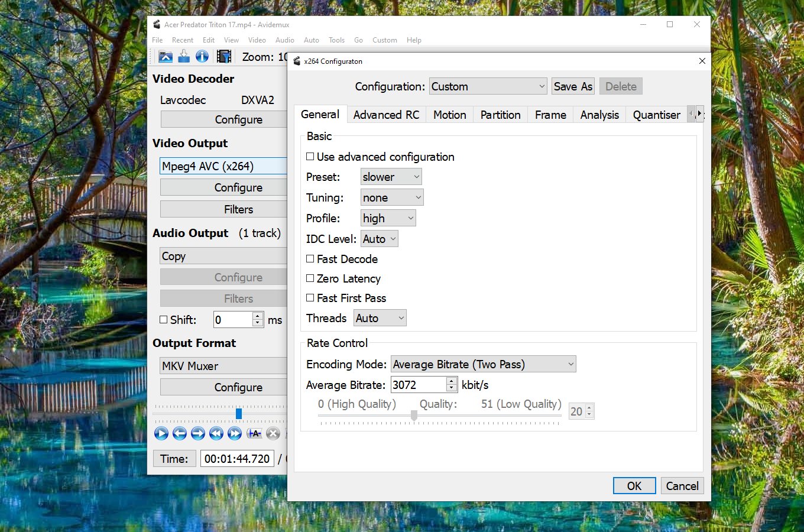
Task: Click the Save Video toolbar icon
Action: point(184,57)
